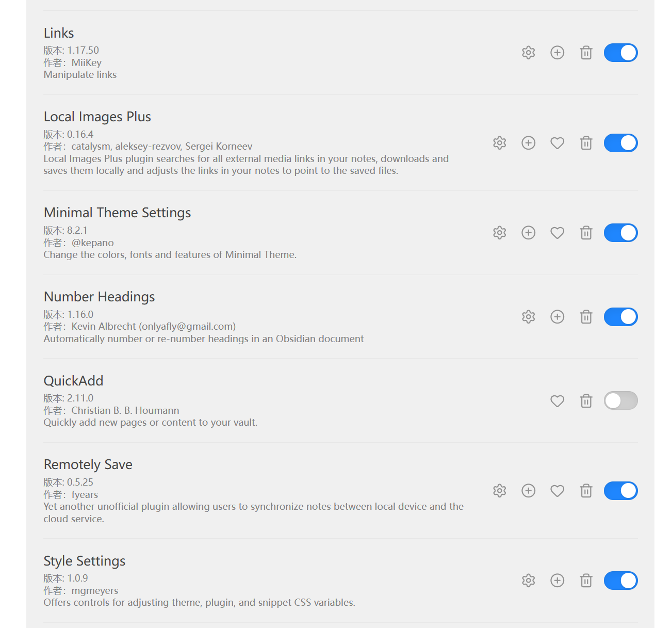Open Remotely Save settings gear
The width and height of the screenshot is (672, 628).
499,491
